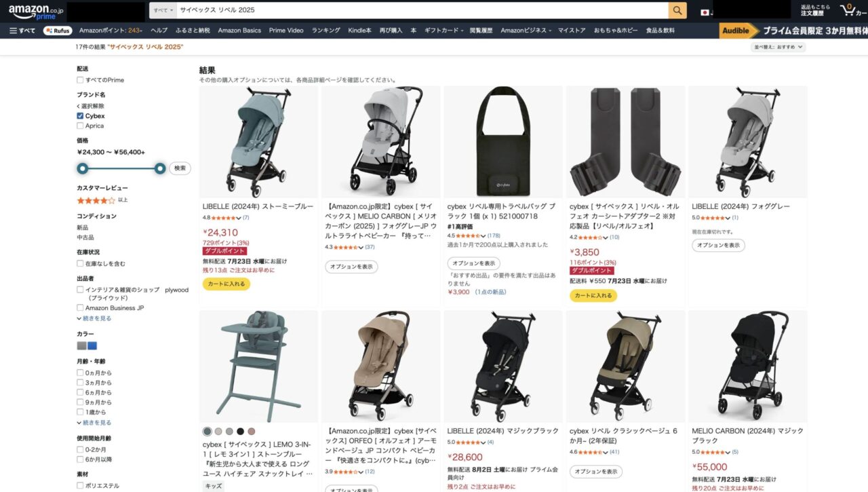Open the すべて hamburger menu icon
Viewport: 868px width, 492px height.
pyautogui.click(x=22, y=31)
